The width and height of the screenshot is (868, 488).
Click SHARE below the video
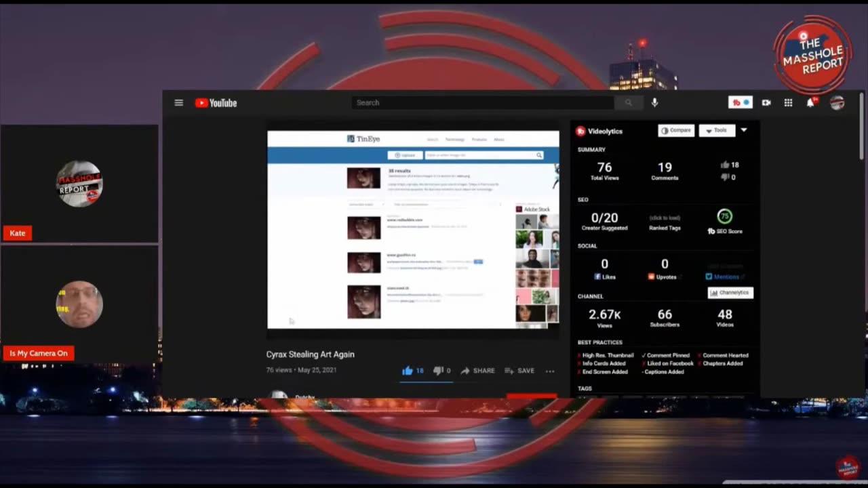[477, 371]
